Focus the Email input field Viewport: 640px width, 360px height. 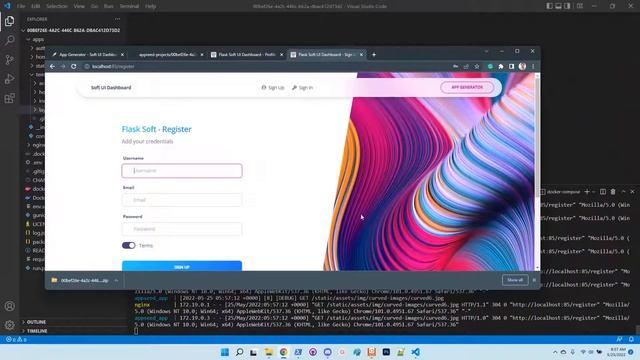coord(182,200)
